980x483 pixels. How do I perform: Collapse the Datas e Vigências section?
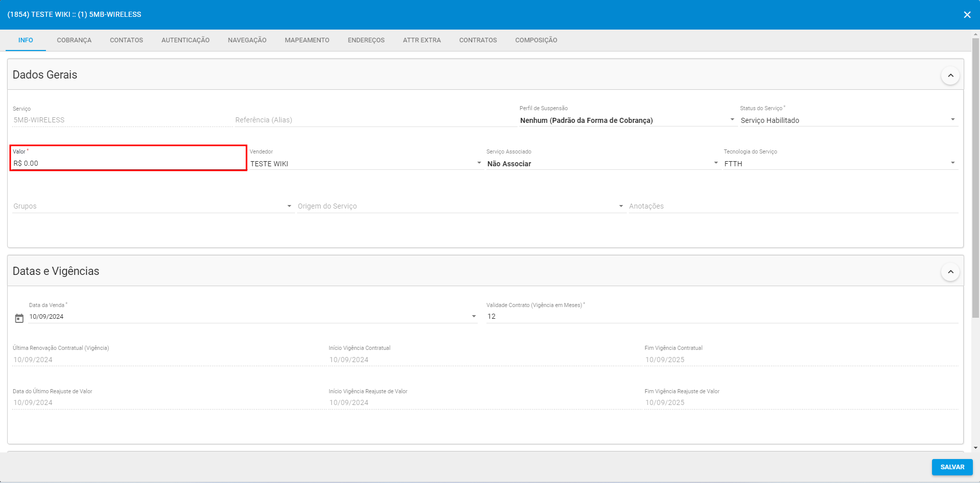coord(950,272)
